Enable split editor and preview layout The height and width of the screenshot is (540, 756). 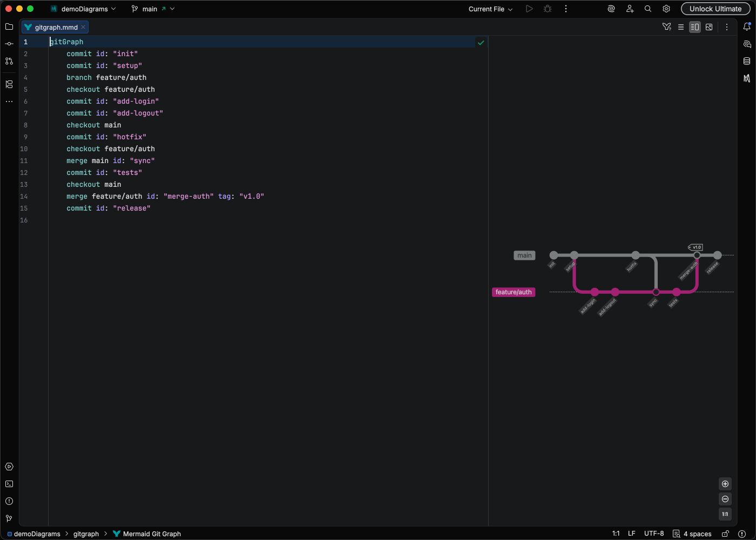tap(694, 26)
